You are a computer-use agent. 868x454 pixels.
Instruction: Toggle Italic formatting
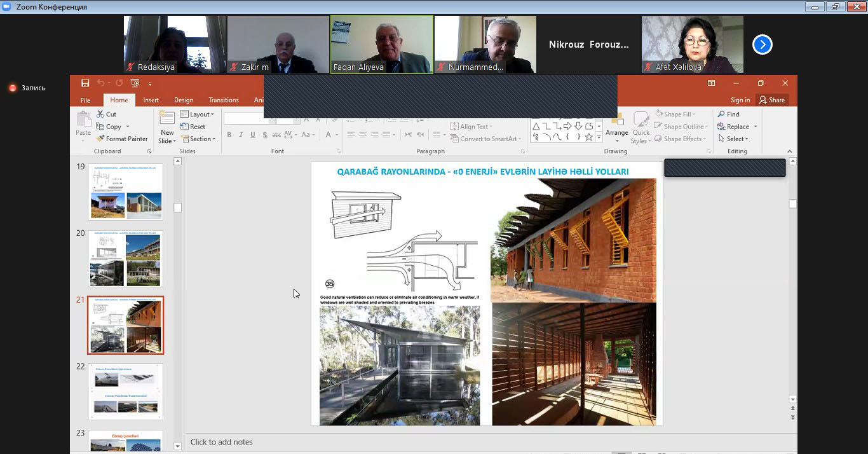241,135
